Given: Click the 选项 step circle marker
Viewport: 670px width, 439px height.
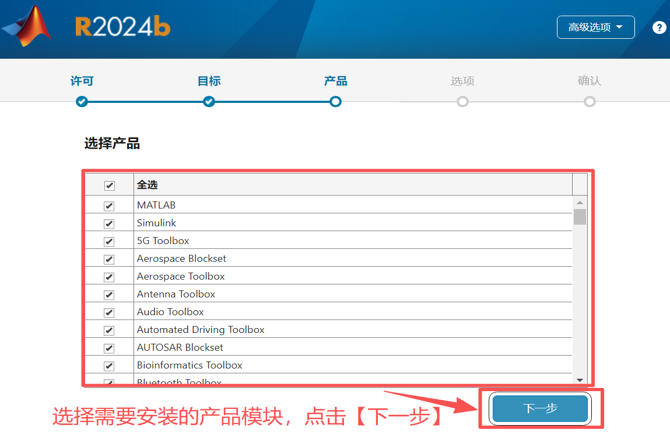Looking at the screenshot, I should point(462,102).
